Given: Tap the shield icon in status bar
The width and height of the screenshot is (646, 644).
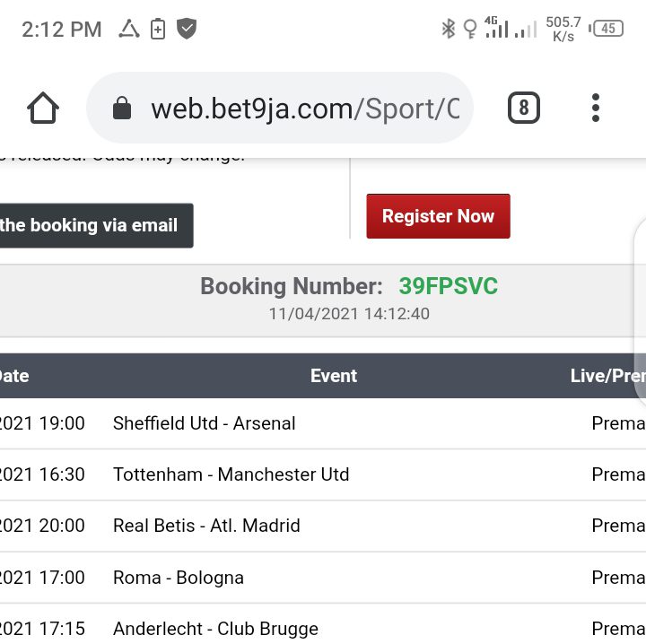Looking at the screenshot, I should pos(187,29).
